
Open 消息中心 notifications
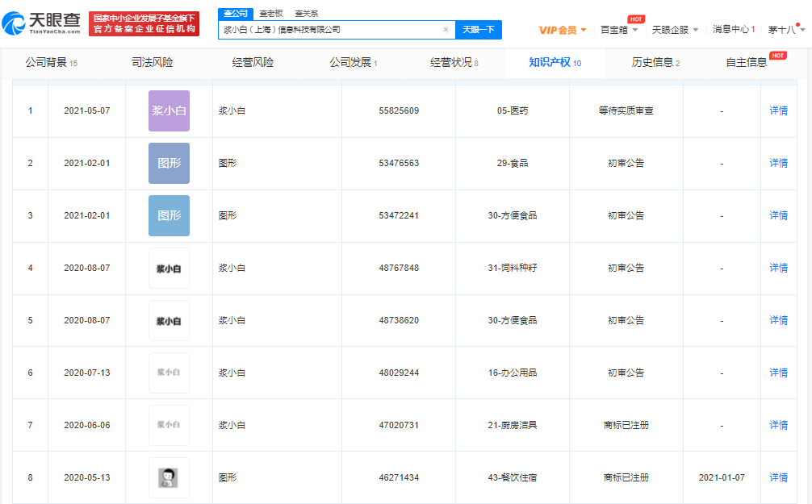point(734,30)
